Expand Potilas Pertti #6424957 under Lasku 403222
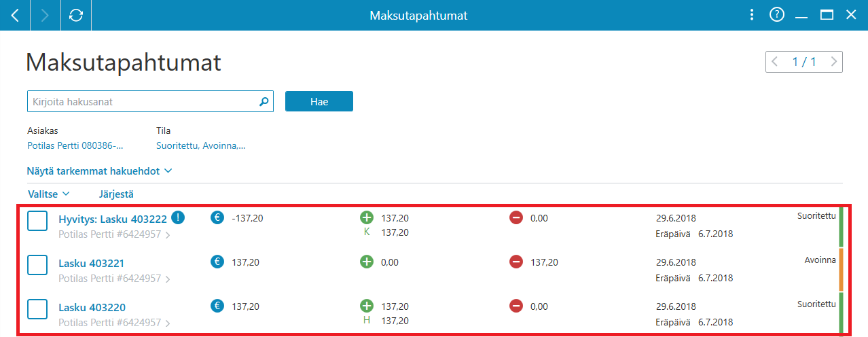The height and width of the screenshot is (337, 868). coord(114,234)
